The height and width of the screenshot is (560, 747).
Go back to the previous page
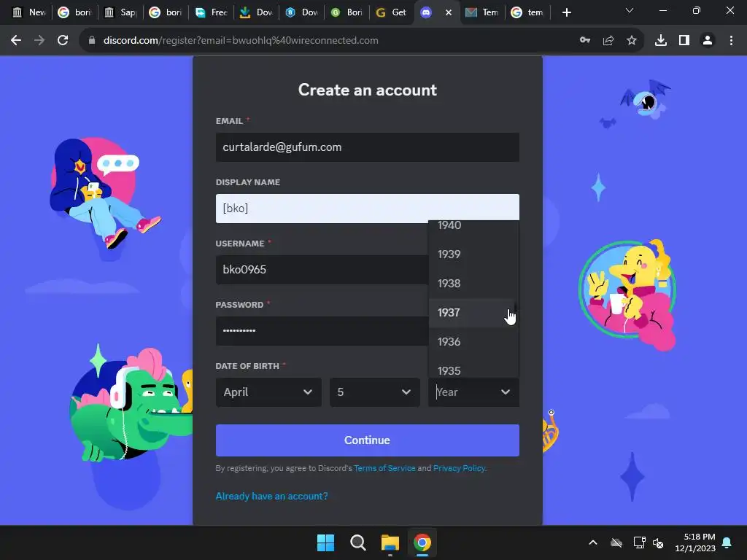(16, 41)
